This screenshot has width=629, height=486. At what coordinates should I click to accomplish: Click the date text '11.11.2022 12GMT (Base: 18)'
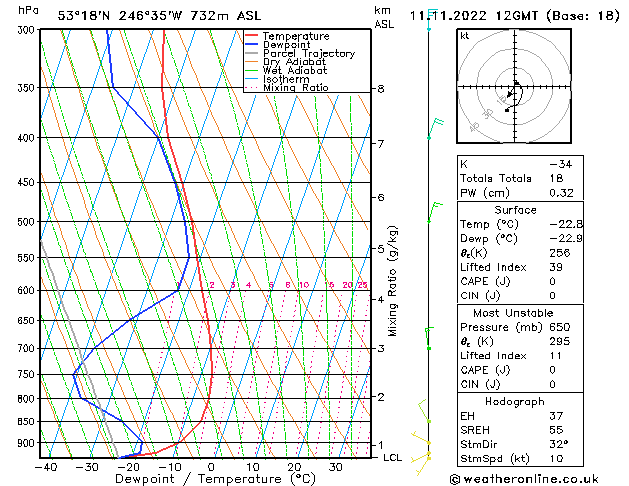tap(515, 16)
